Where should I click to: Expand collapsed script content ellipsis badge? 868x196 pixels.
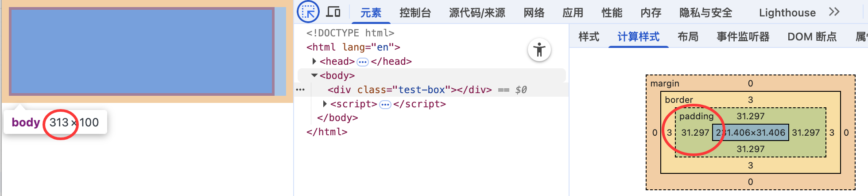click(385, 104)
